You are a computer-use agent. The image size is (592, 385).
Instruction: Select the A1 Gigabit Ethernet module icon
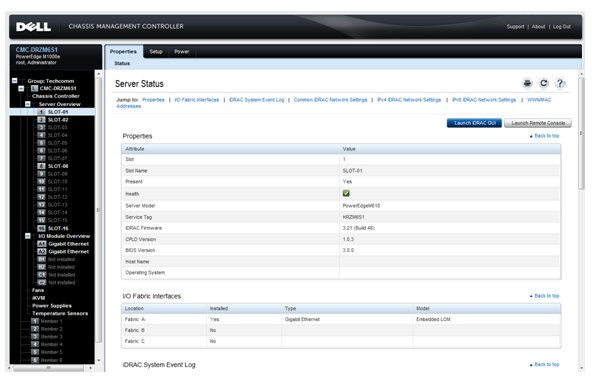[41, 244]
